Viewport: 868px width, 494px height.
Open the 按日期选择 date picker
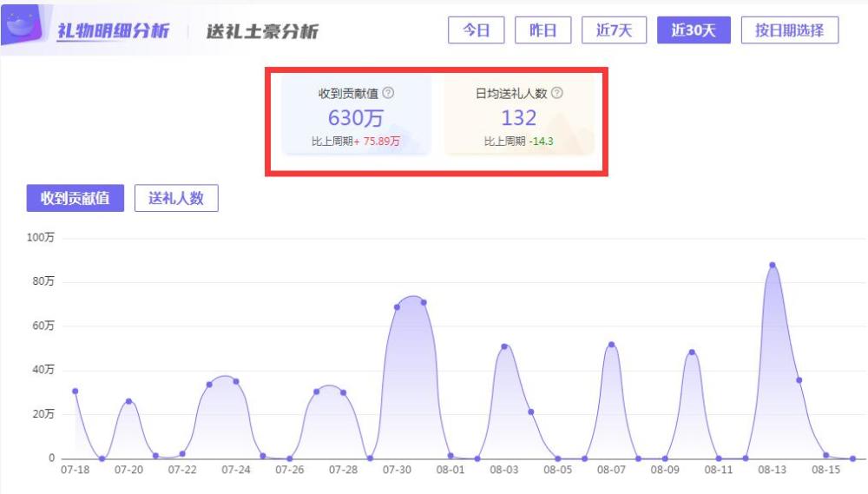(x=789, y=30)
